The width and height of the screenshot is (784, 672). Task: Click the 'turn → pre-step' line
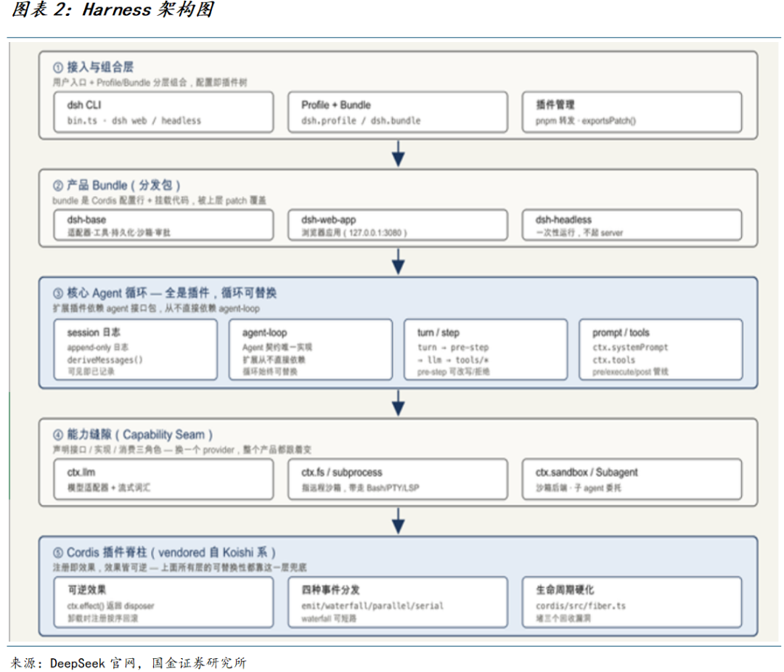(453, 347)
